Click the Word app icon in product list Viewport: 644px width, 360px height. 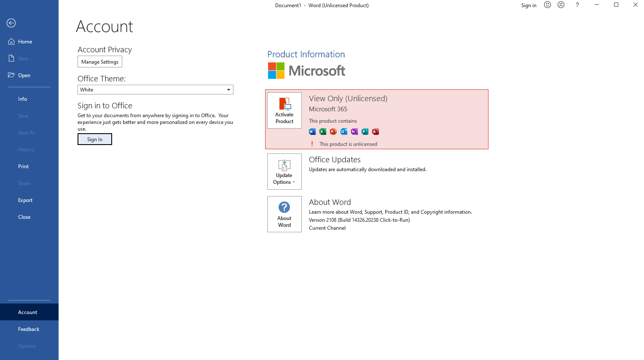312,132
